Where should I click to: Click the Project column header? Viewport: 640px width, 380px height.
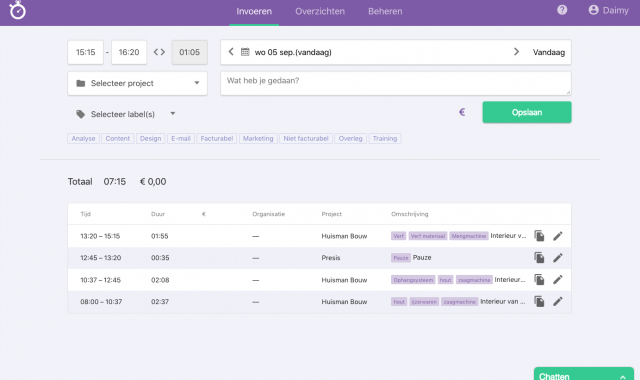click(331, 214)
